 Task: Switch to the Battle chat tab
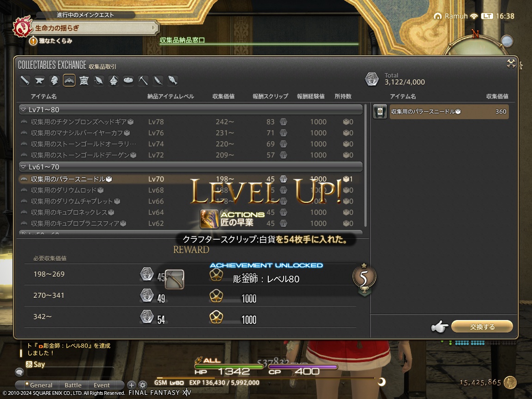tap(73, 385)
